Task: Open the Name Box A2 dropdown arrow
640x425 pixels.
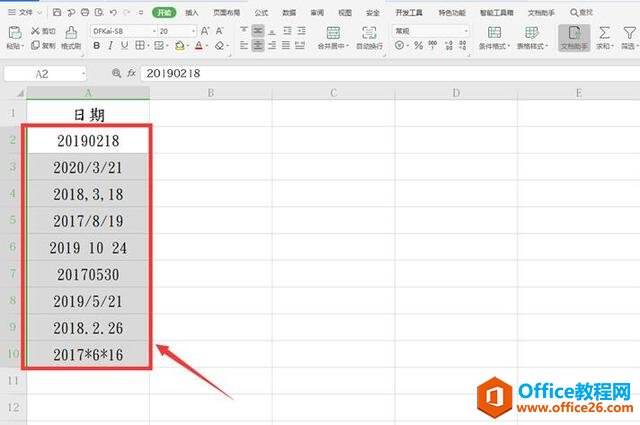Action: click(84, 74)
